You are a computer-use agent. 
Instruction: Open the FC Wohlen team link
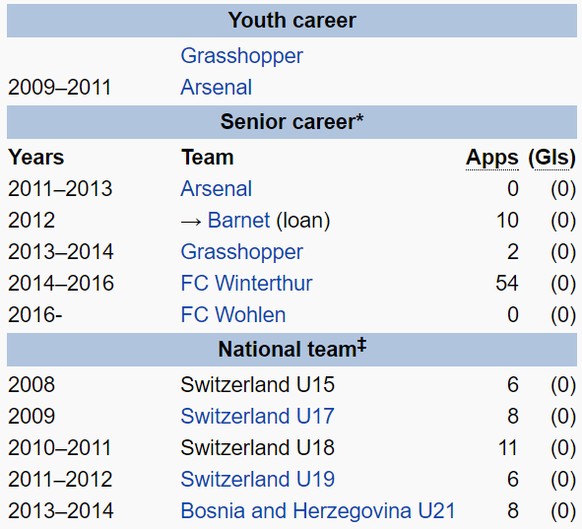[233, 315]
